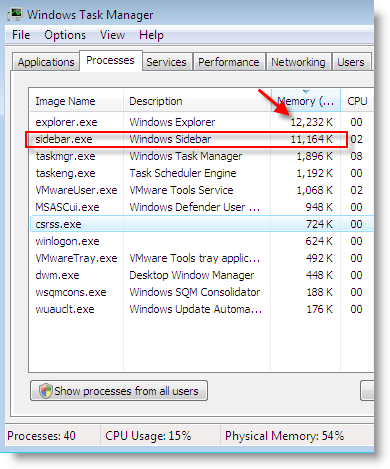
Task: Switch to the Applications tab
Action: 46,62
